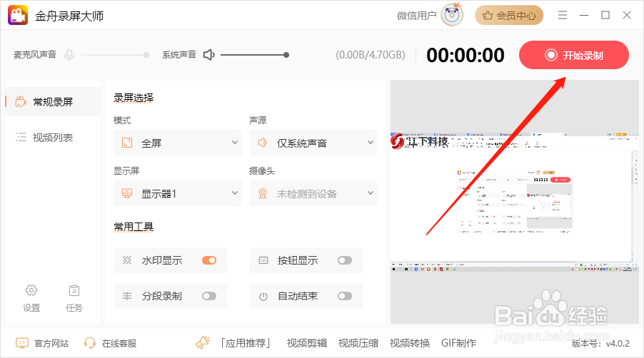644x358 pixels.
Task: Click the system sound volume slider handle
Action: point(286,54)
